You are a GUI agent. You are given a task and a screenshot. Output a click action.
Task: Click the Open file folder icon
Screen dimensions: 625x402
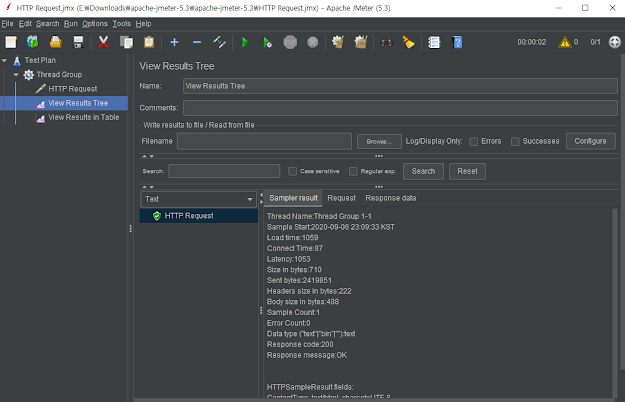pos(55,42)
